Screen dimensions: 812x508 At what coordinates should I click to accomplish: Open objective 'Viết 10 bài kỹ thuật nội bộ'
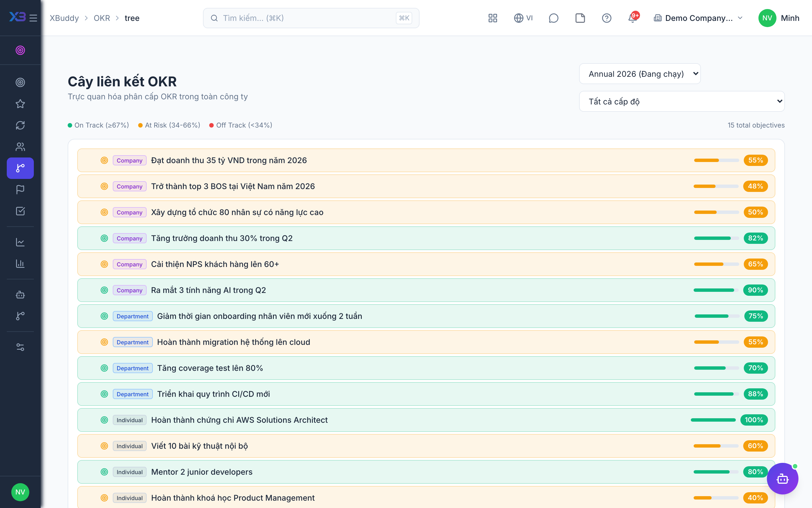[x=426, y=446]
